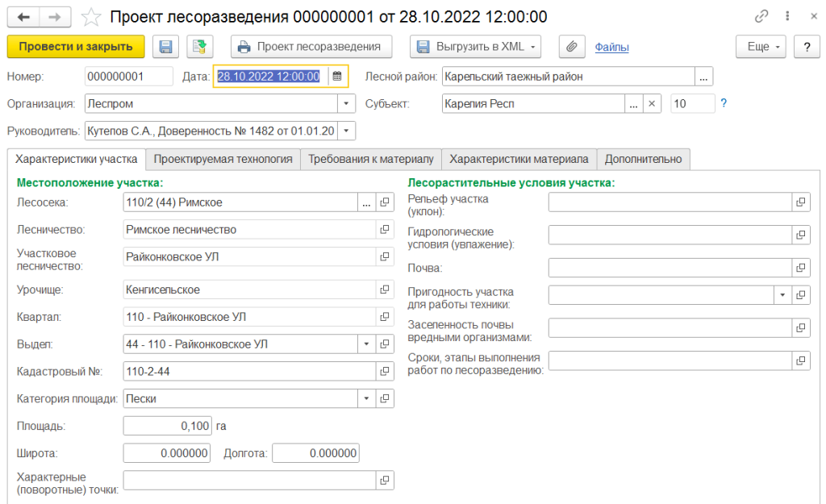Open Лесосека linked record
Screen dimensions: 826x504
[385, 202]
